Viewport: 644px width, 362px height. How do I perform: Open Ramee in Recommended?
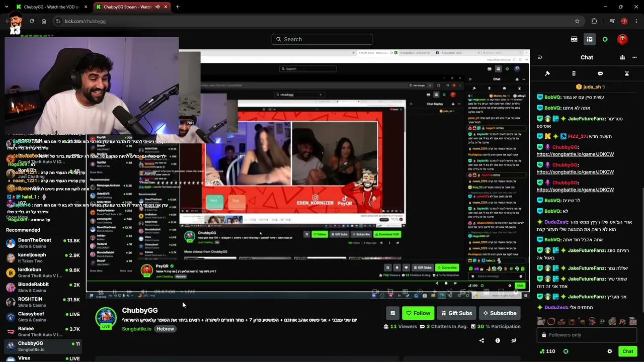pos(43,332)
